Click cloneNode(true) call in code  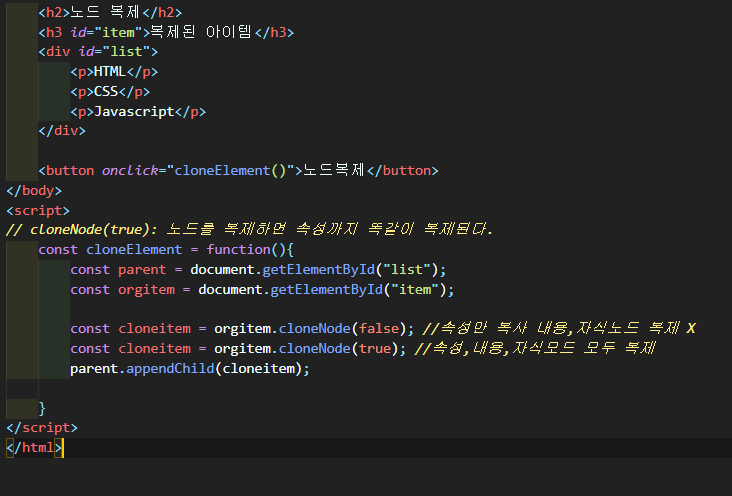coord(338,348)
